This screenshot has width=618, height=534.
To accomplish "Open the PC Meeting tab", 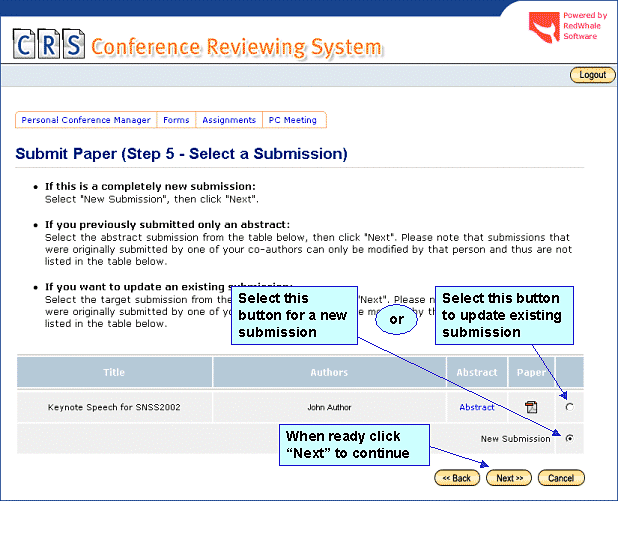I will pyautogui.click(x=293, y=120).
